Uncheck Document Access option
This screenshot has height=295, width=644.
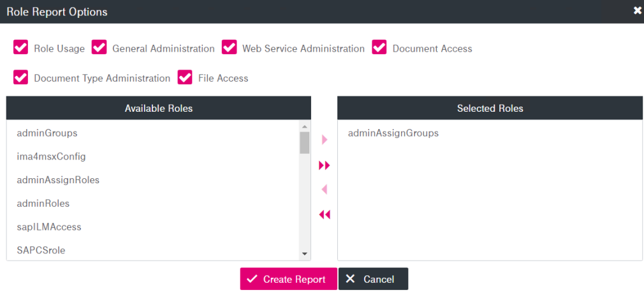[x=380, y=48]
